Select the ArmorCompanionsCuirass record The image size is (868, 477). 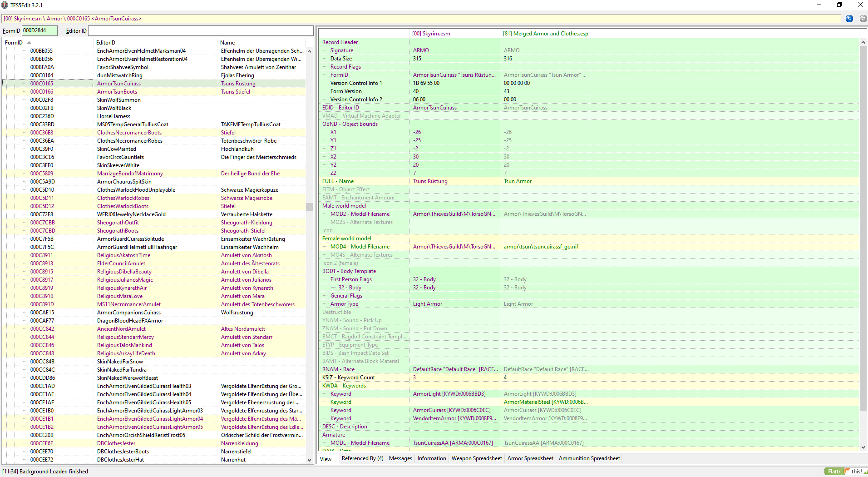154,313
